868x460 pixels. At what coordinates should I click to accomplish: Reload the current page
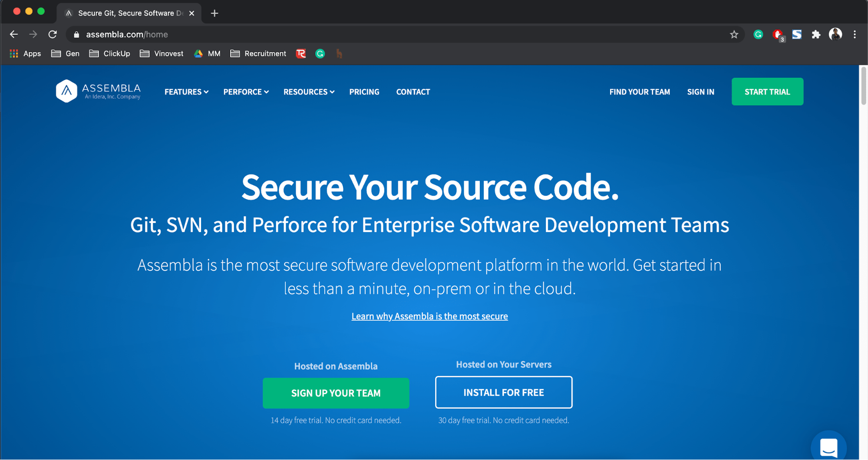click(53, 34)
